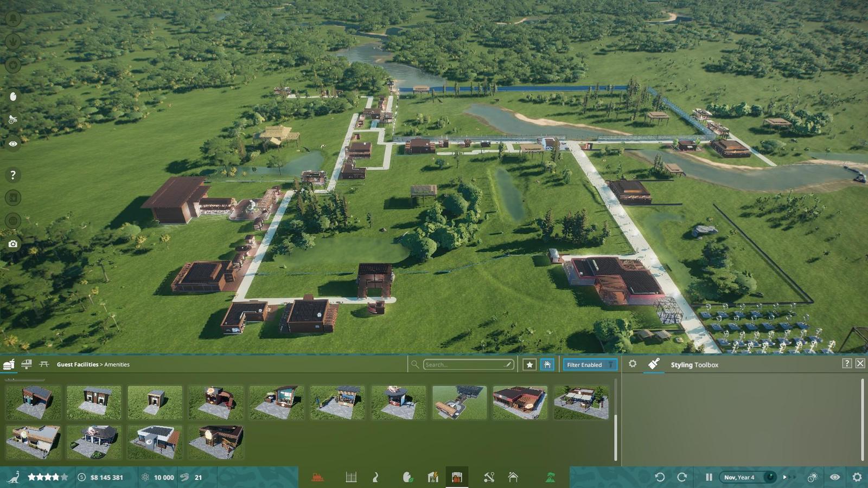The width and height of the screenshot is (868, 488).
Task: Toggle the favorites star filter
Action: tap(529, 365)
